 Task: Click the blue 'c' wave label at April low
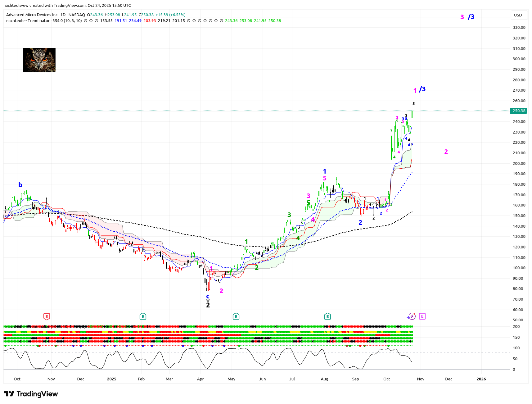click(x=208, y=296)
